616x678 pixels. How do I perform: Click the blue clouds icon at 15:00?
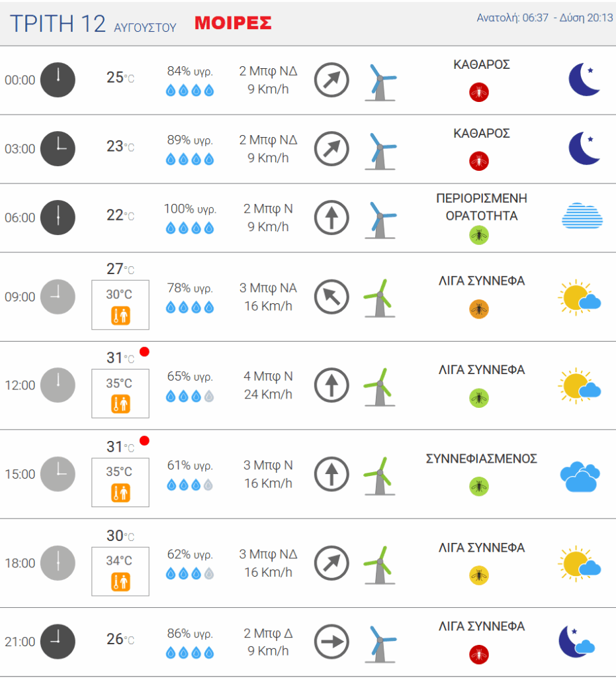tap(580, 477)
